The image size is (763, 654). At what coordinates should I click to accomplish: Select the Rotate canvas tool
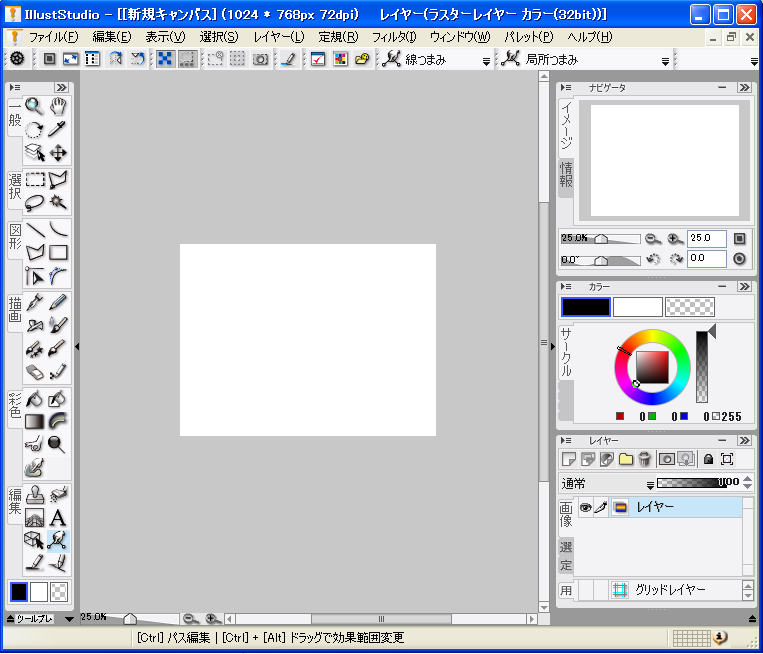[35, 129]
